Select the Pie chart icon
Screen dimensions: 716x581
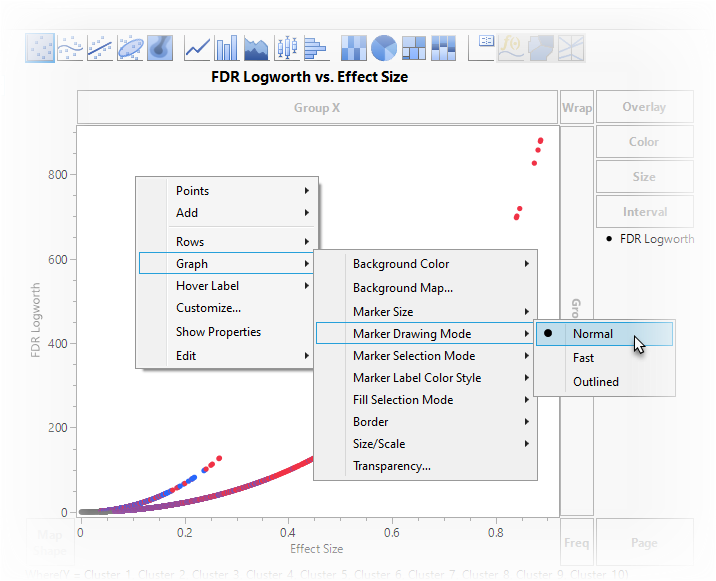point(384,47)
